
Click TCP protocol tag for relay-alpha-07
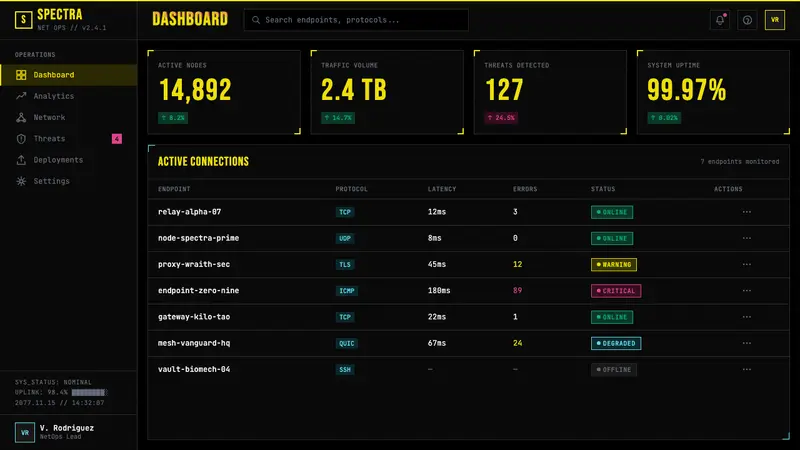point(345,212)
